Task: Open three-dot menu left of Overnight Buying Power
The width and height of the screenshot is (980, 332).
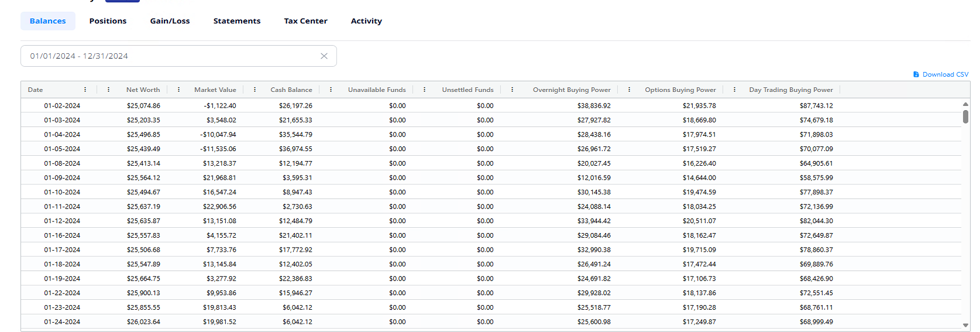Action: tap(513, 90)
